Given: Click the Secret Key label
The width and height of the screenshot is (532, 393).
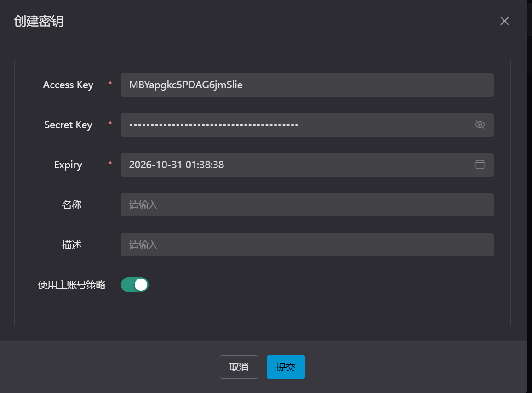Looking at the screenshot, I should (x=68, y=125).
